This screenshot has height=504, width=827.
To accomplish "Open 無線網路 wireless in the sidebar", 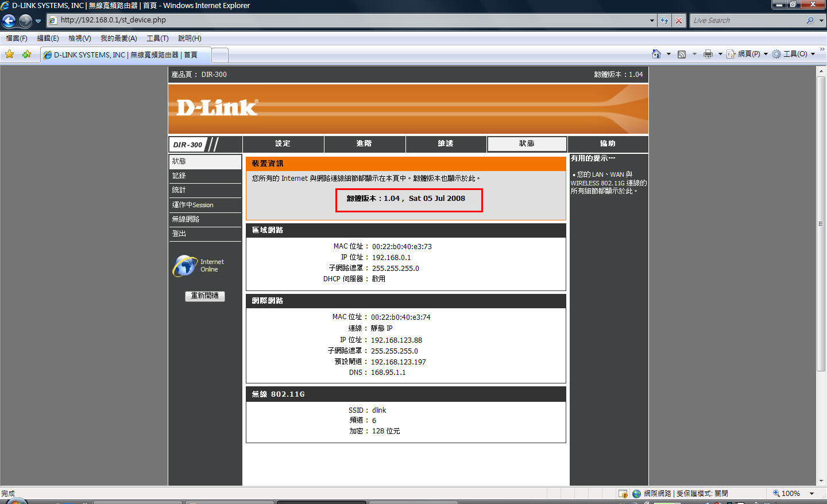I will (205, 219).
